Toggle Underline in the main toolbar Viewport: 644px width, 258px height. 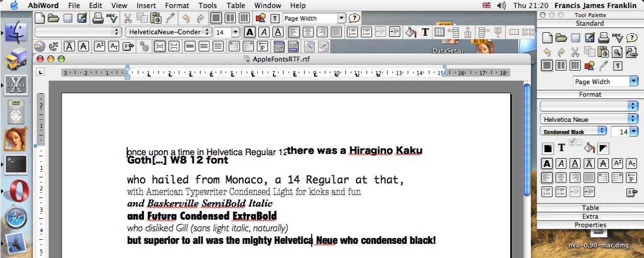tap(278, 32)
